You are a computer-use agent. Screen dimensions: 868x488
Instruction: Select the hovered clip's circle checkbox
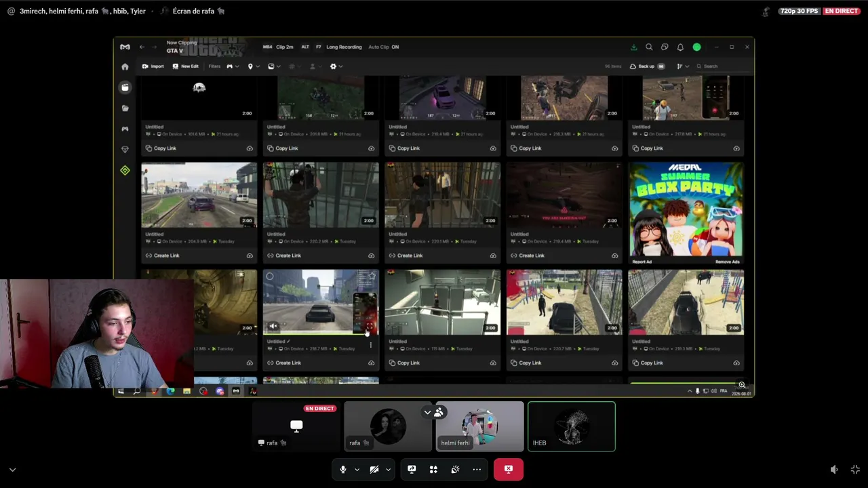coord(270,277)
